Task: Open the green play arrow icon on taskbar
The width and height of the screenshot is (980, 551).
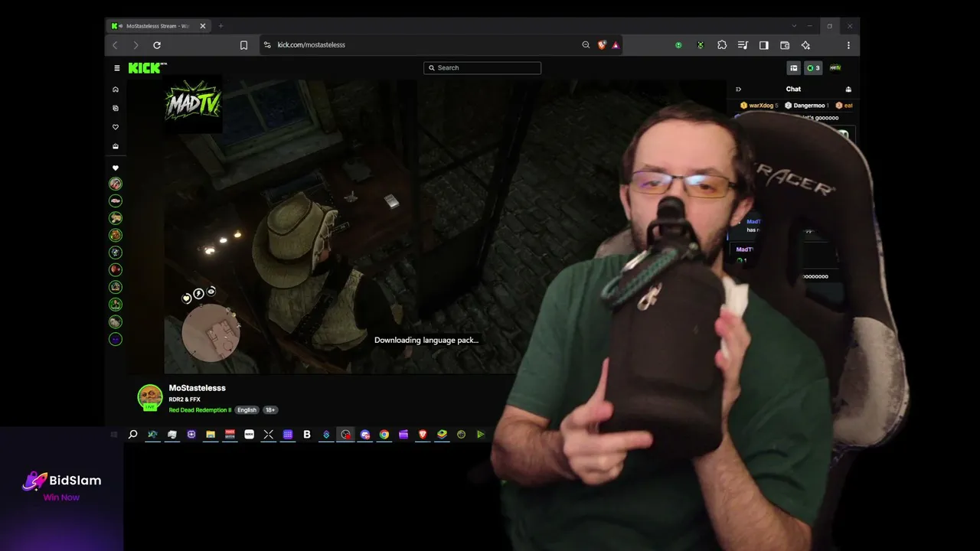Action: (480, 435)
